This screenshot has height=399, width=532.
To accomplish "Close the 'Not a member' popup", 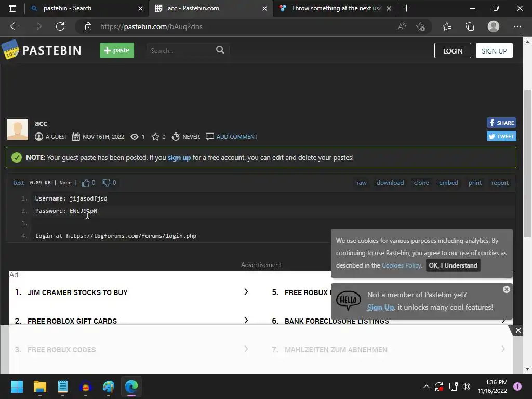I will tap(506, 289).
